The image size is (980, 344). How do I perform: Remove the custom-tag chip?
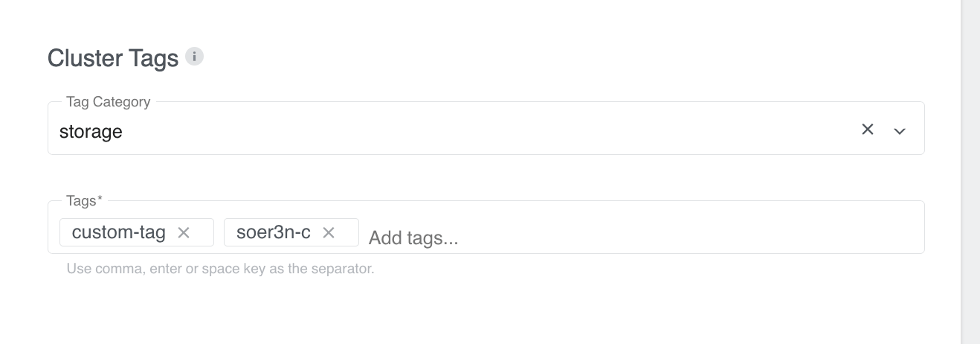[184, 233]
